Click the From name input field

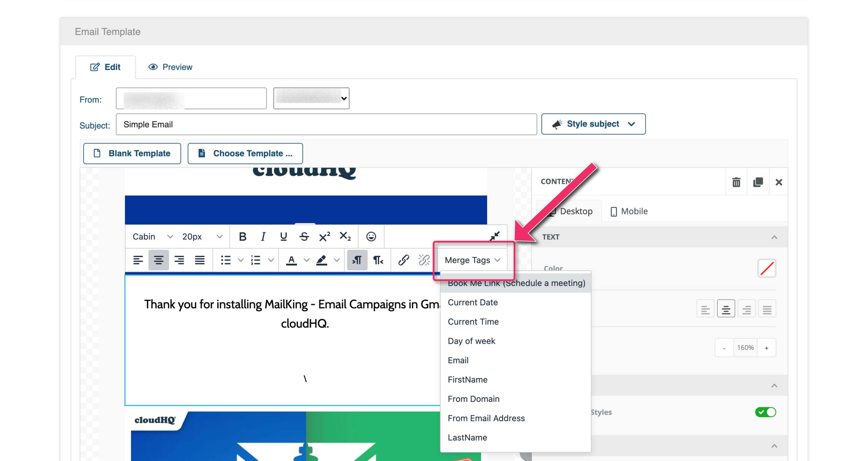[191, 98]
